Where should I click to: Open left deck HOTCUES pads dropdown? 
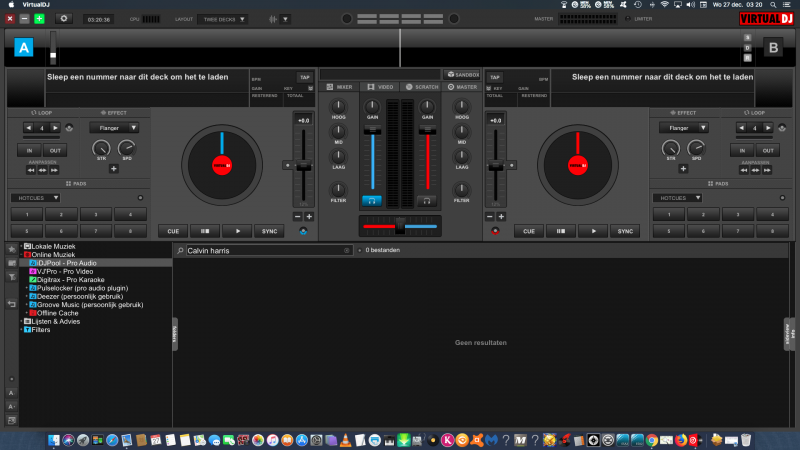[x=35, y=197]
